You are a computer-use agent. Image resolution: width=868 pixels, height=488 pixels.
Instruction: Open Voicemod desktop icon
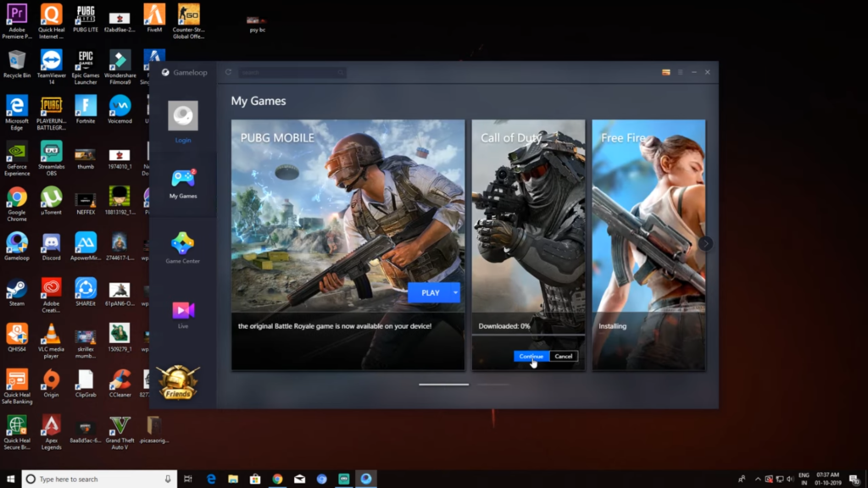pyautogui.click(x=120, y=109)
